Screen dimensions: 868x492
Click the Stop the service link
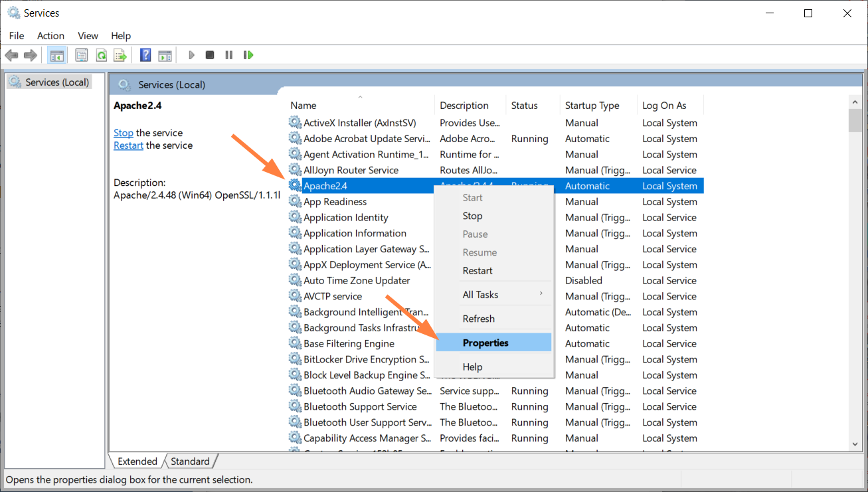click(124, 133)
